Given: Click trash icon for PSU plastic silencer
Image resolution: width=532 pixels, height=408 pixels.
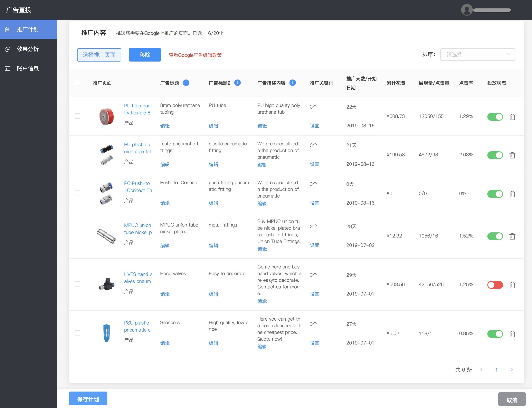Looking at the screenshot, I should [x=512, y=334].
